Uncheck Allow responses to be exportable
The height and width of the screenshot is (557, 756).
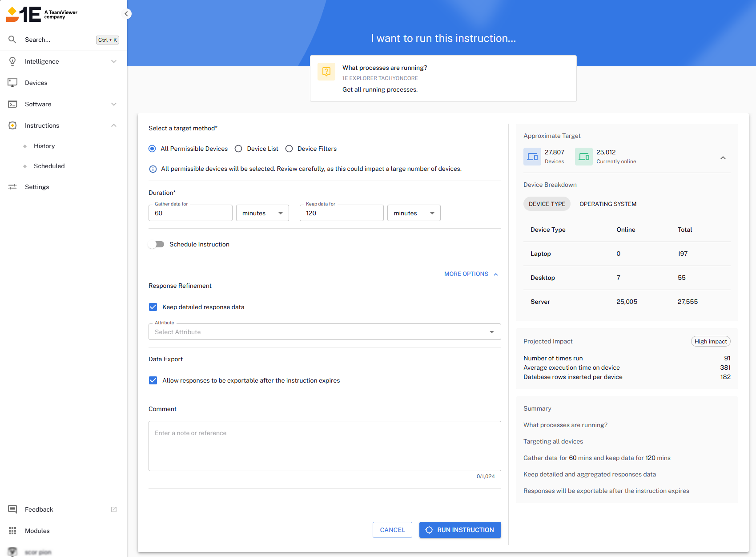(153, 380)
